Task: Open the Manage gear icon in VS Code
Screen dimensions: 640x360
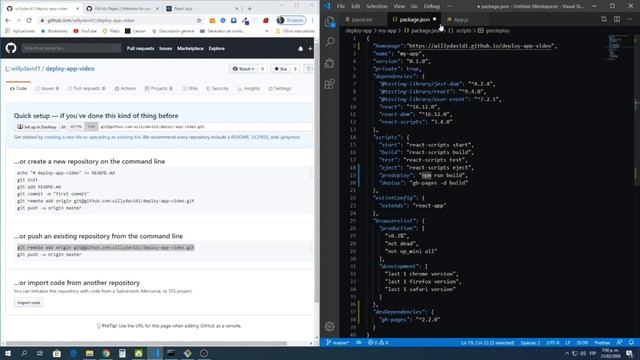Action: [x=330, y=326]
